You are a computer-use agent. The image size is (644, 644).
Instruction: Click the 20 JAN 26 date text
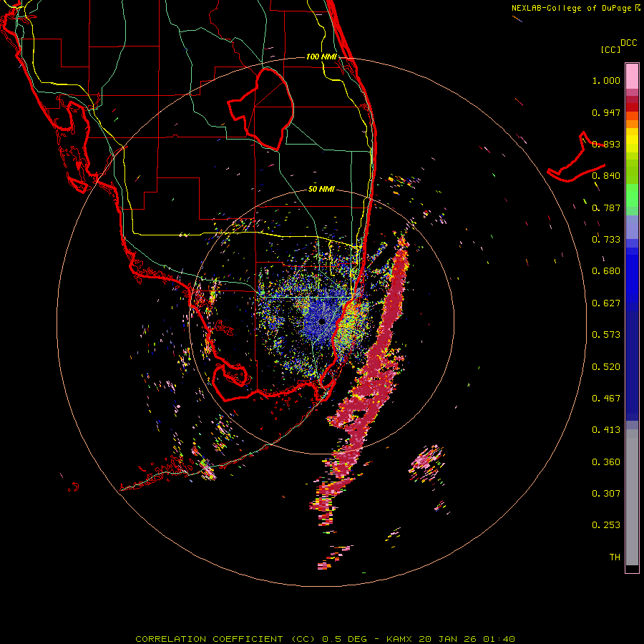(449, 639)
